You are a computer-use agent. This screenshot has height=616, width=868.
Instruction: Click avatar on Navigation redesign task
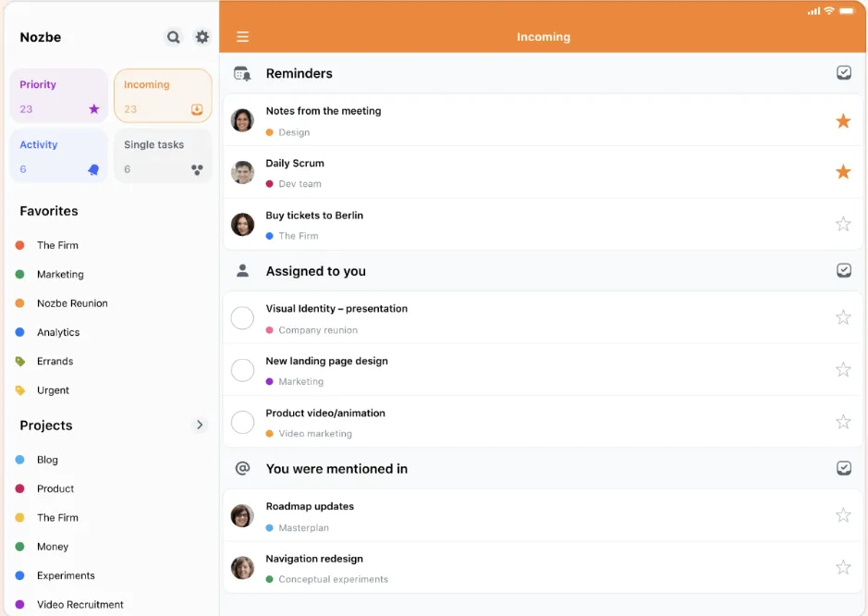coord(242,568)
